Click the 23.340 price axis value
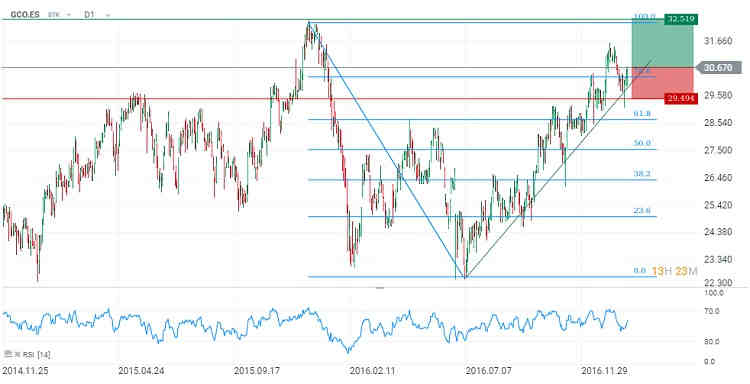The height and width of the screenshot is (384, 750). 718,260
